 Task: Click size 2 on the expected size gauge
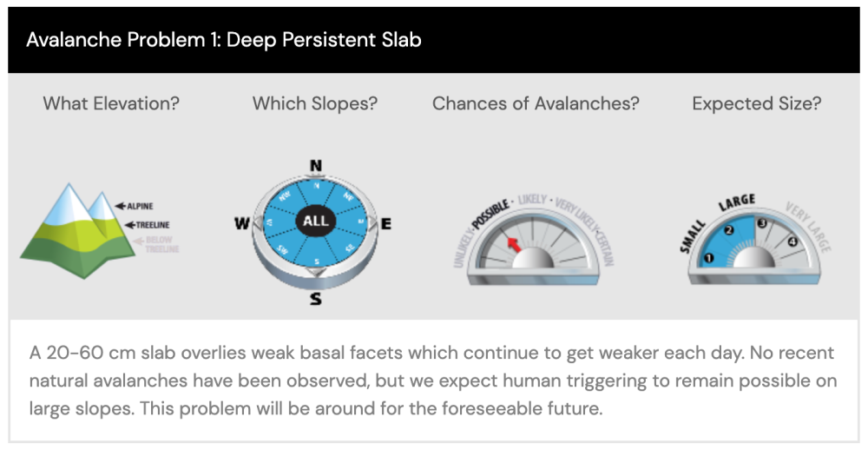point(728,230)
